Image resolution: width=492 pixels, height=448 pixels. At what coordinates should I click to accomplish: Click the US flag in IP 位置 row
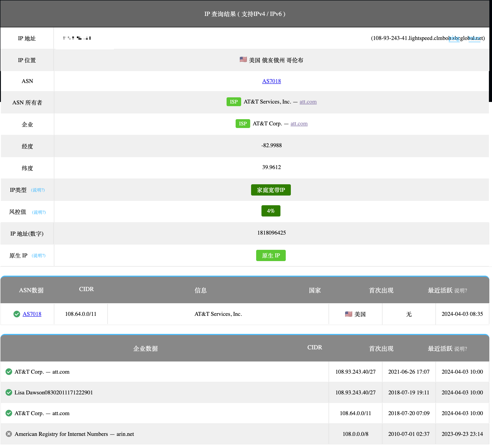(x=243, y=60)
